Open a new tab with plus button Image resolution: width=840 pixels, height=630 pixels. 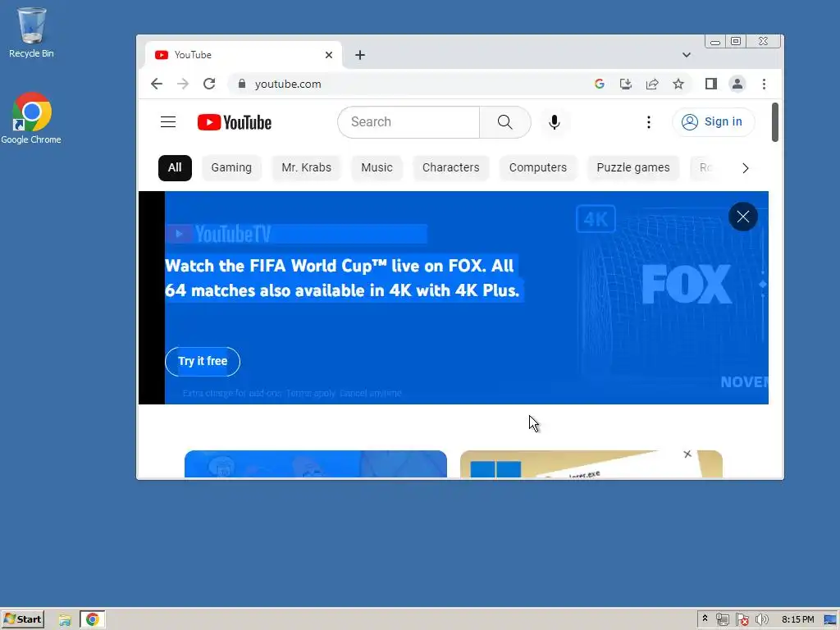tap(360, 55)
